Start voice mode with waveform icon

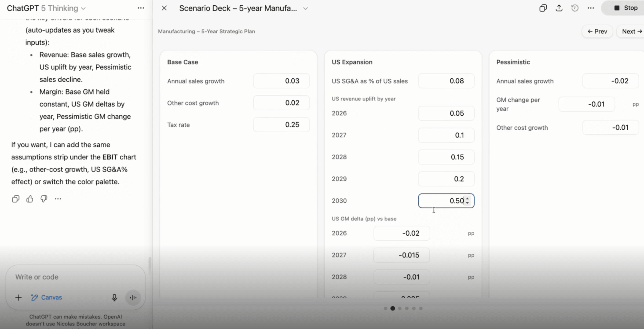click(133, 297)
